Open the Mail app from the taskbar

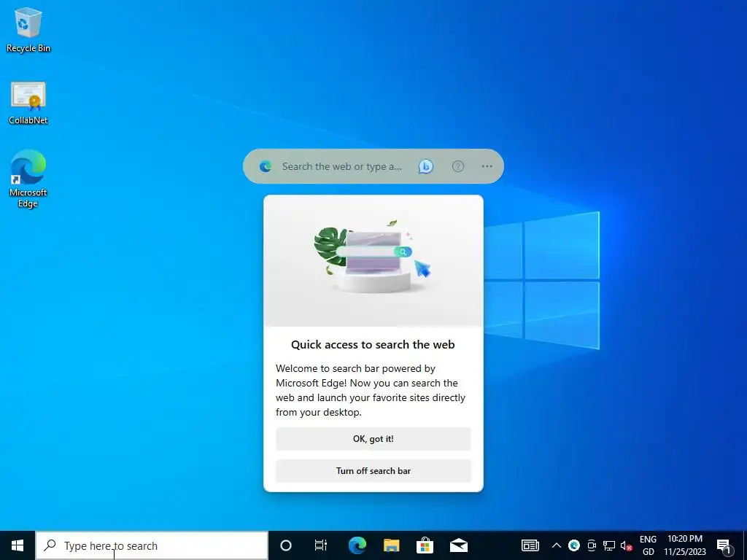click(x=459, y=545)
